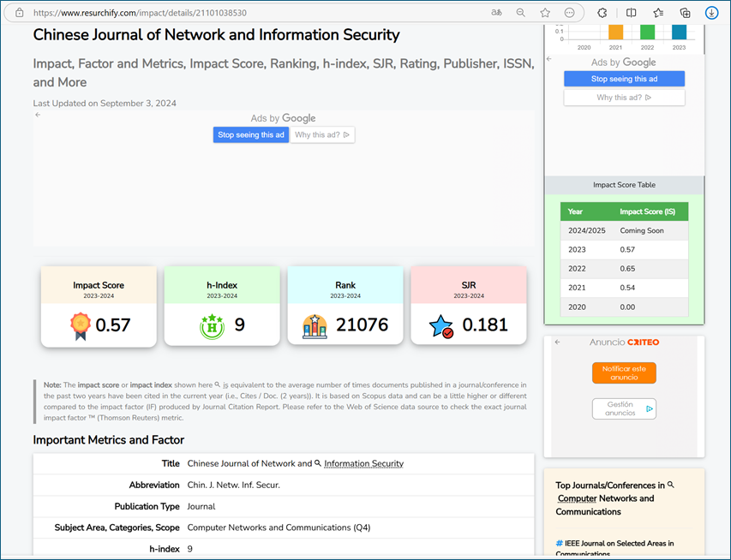Click the translate page icon in address bar
This screenshot has height=560, width=731.
[x=496, y=13]
